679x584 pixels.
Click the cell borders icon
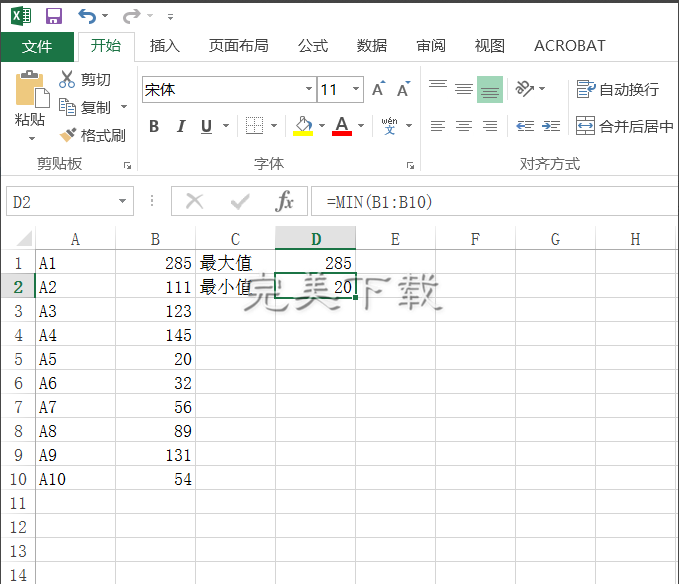[255, 126]
